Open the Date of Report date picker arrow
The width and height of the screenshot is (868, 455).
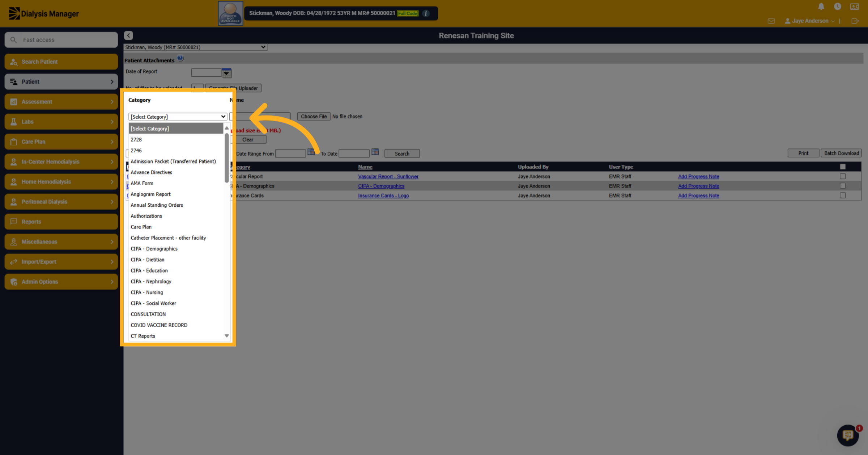coord(226,73)
